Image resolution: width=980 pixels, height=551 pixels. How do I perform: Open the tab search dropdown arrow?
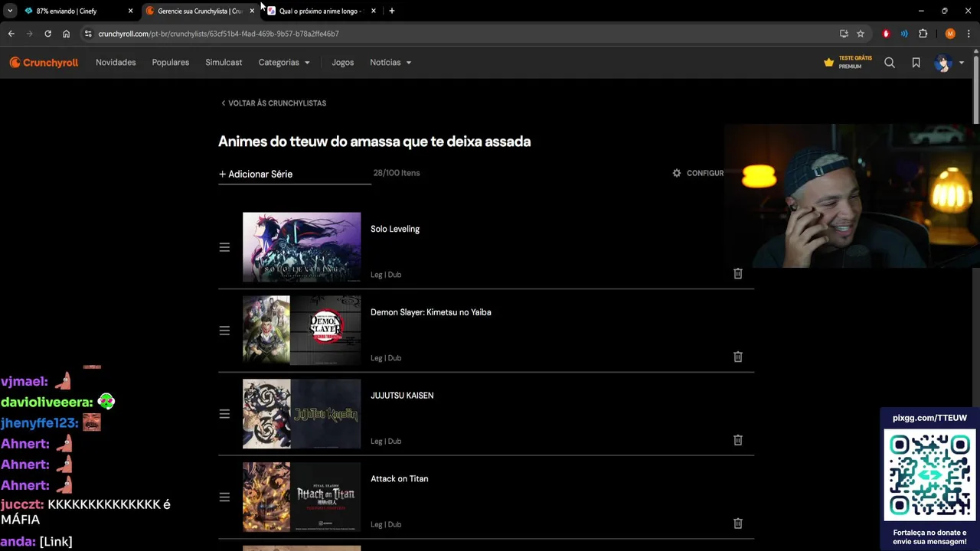click(10, 11)
